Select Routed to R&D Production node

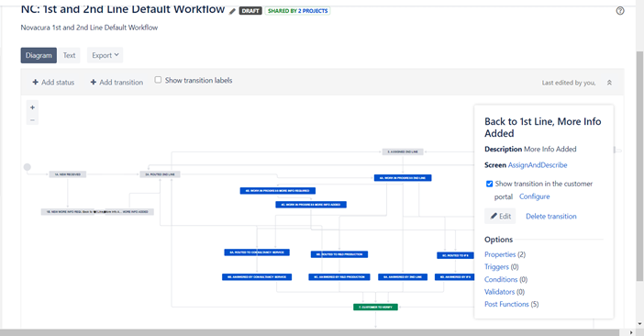pyautogui.click(x=339, y=254)
